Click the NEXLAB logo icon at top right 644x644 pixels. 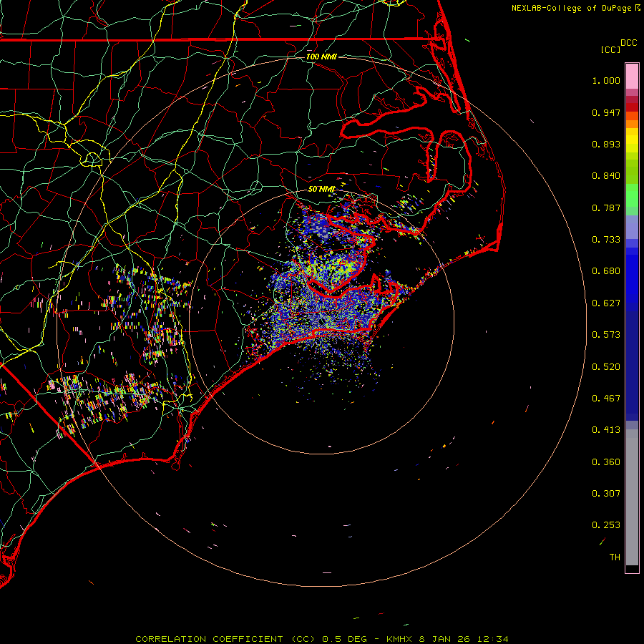(x=638, y=7)
